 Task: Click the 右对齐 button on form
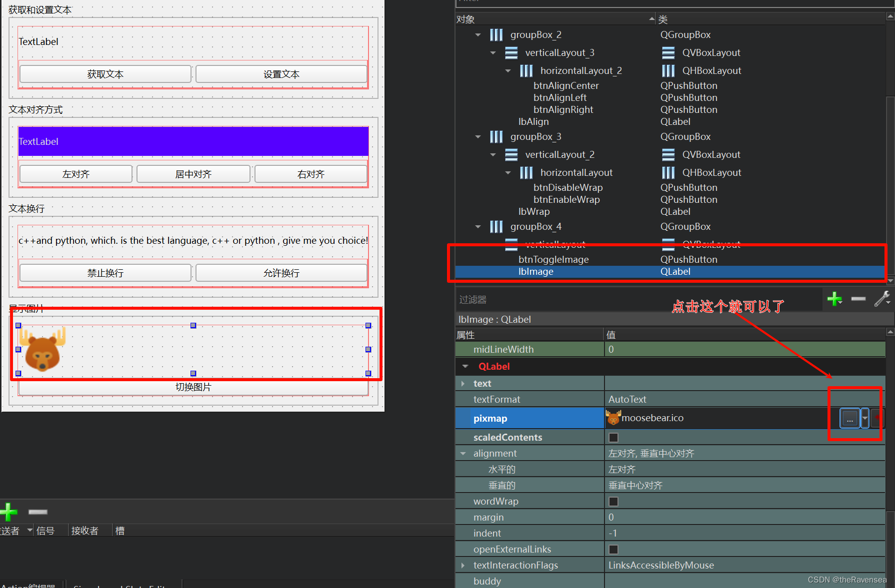pos(311,174)
